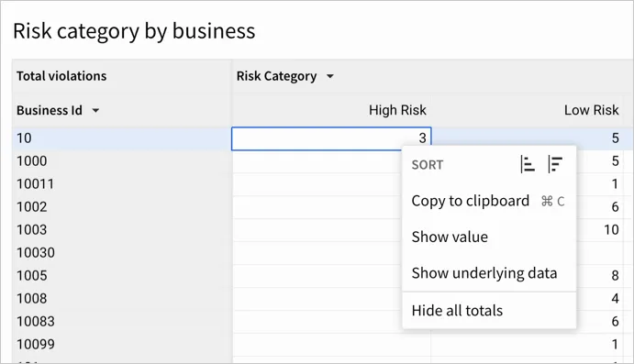
Task: Click Low Risk value 6 for business 10083
Action: tap(615, 322)
